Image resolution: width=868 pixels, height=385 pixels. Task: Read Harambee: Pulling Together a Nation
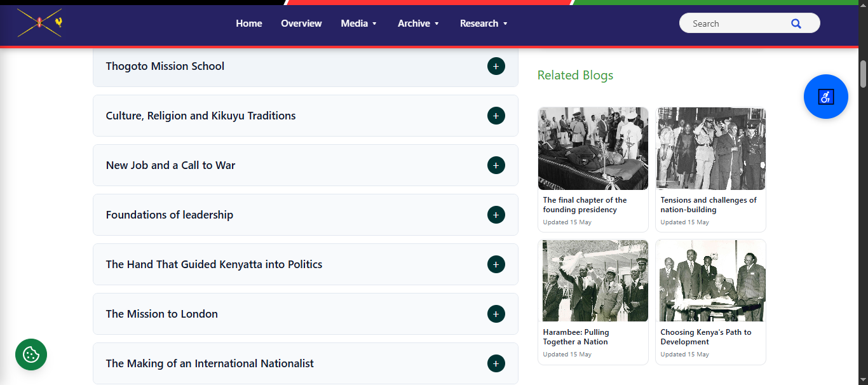(576, 337)
